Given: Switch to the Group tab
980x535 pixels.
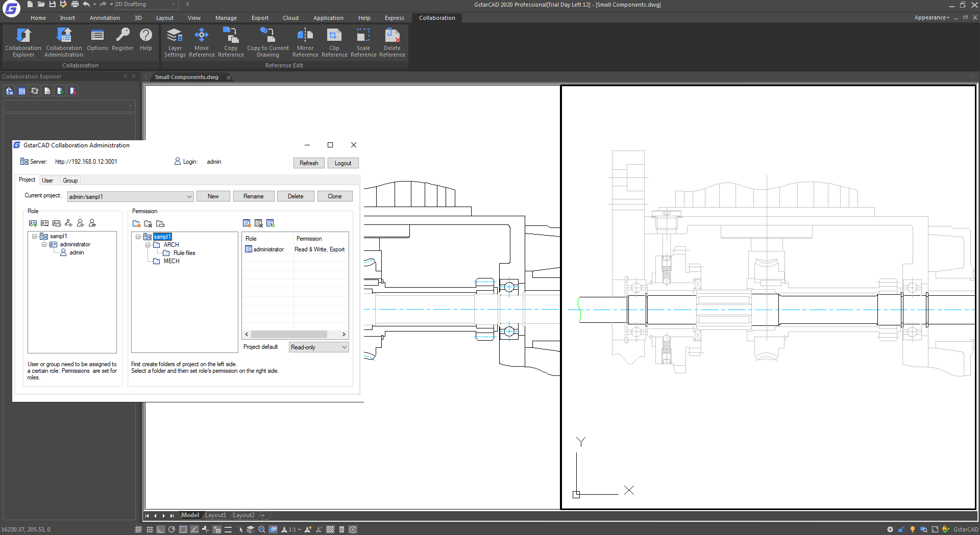Looking at the screenshot, I should [x=70, y=181].
